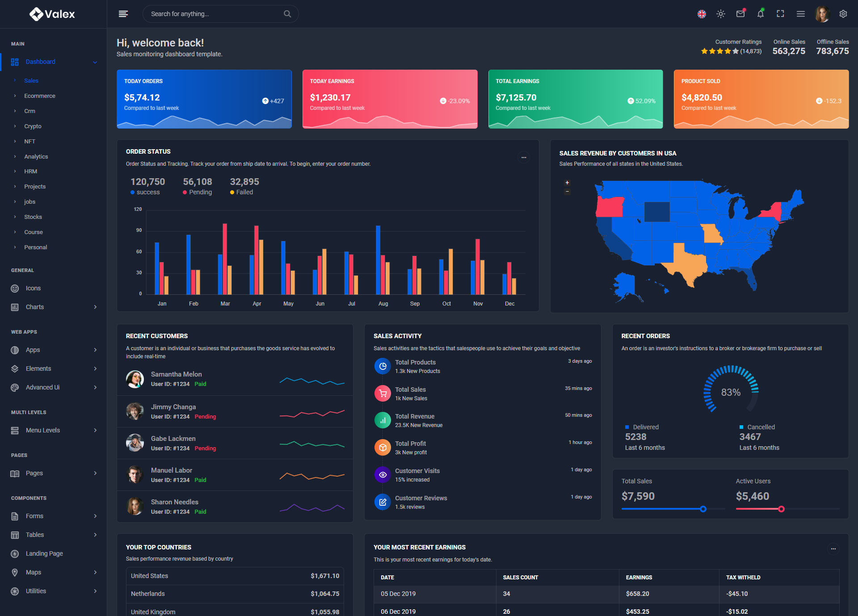Open the Landing Page link
The width and height of the screenshot is (858, 616).
[x=44, y=553]
